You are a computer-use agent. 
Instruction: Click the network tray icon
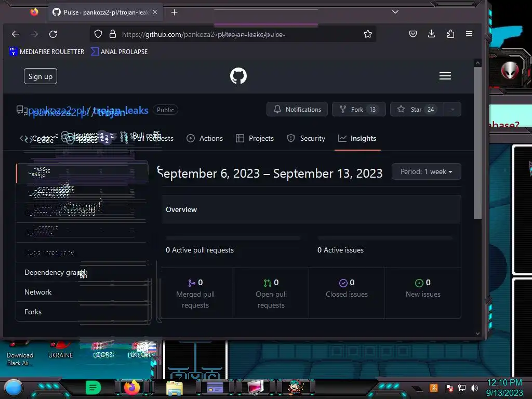click(x=462, y=388)
